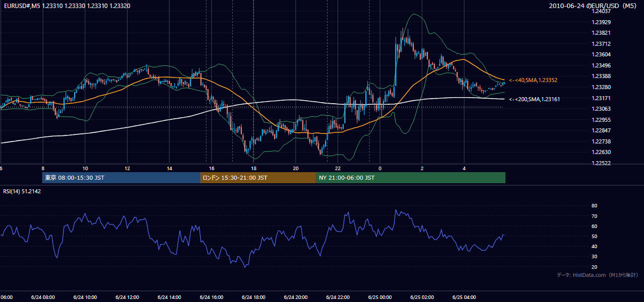Click price axis value 1.23821

coord(601,33)
